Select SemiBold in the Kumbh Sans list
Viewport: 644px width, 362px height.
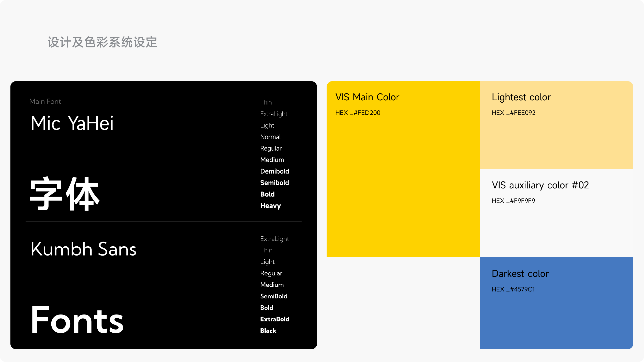(273, 296)
